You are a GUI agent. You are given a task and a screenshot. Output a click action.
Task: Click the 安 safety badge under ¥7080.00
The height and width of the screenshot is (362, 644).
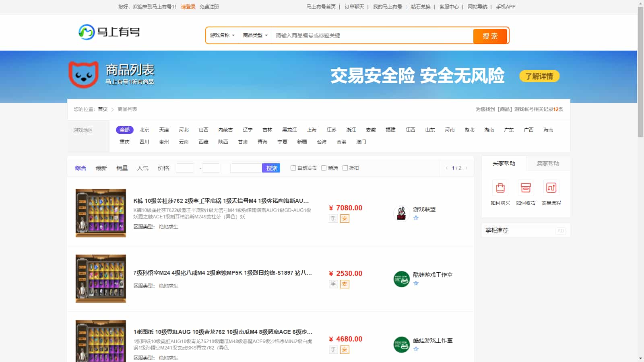coord(345,219)
